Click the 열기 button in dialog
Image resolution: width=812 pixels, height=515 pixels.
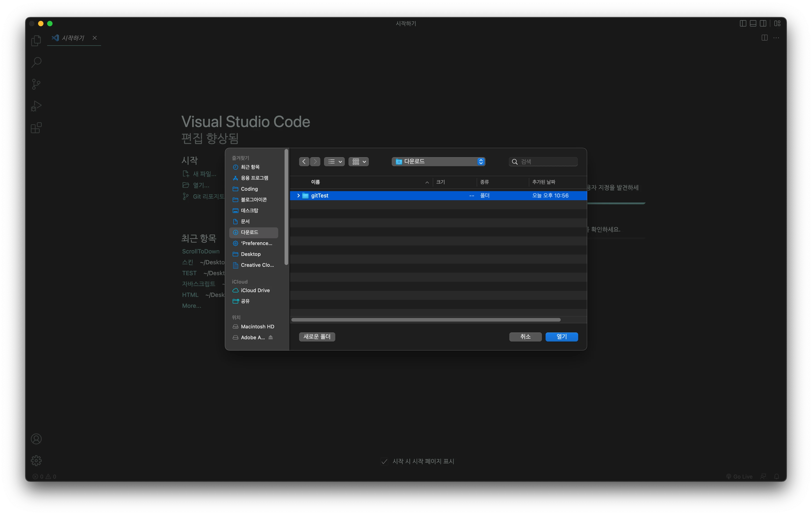click(561, 337)
